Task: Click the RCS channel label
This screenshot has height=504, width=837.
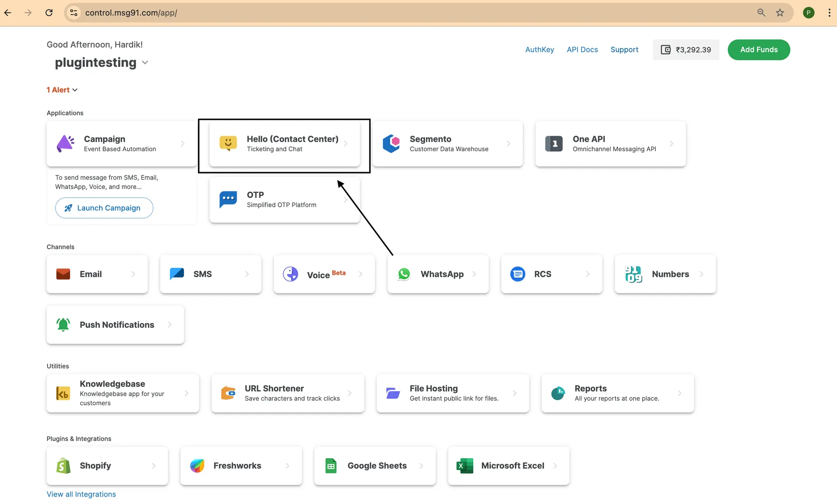Action: point(543,274)
